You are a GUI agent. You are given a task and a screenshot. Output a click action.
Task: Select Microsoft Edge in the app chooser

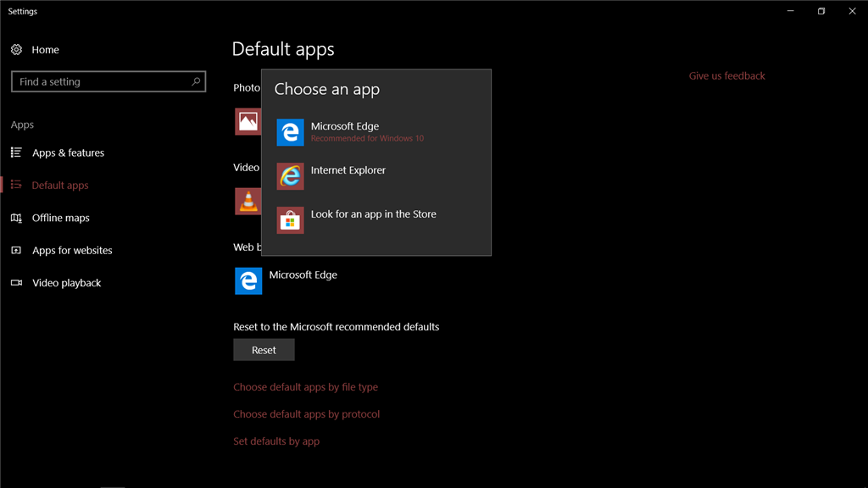(376, 132)
